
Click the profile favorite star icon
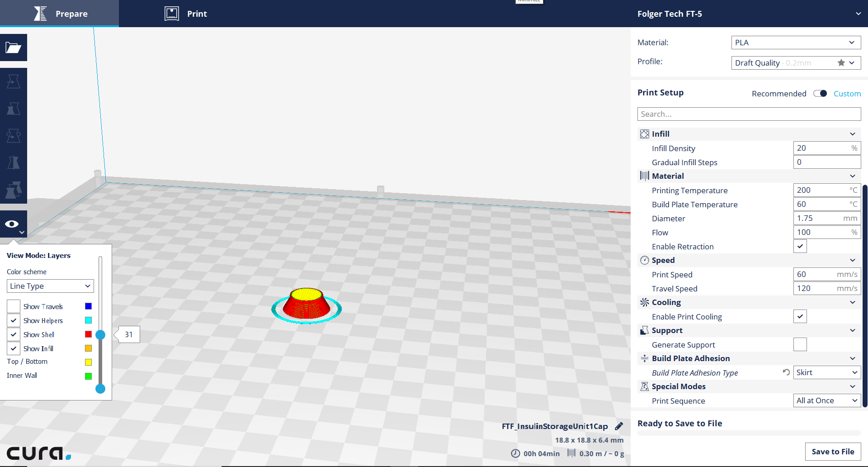(x=841, y=63)
